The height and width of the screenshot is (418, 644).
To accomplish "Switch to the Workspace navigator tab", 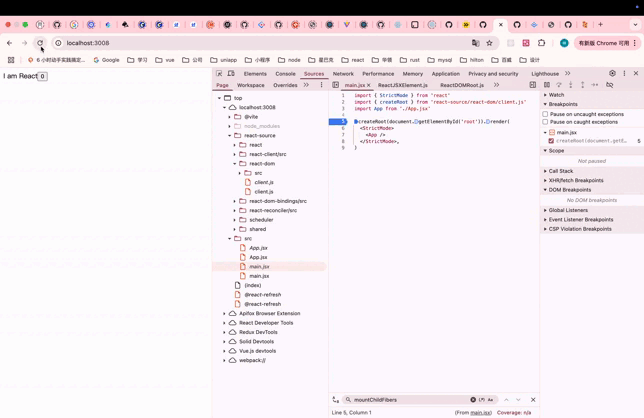I will point(251,85).
